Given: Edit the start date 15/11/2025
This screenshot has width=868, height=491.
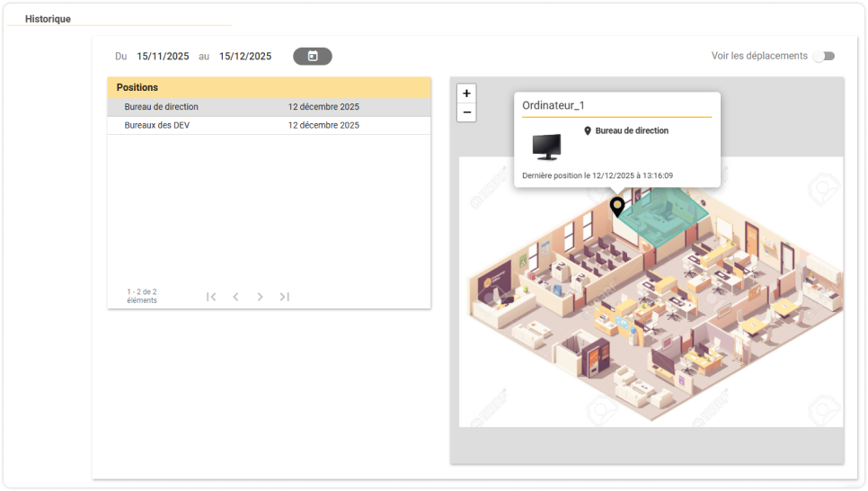Looking at the screenshot, I should coord(163,56).
